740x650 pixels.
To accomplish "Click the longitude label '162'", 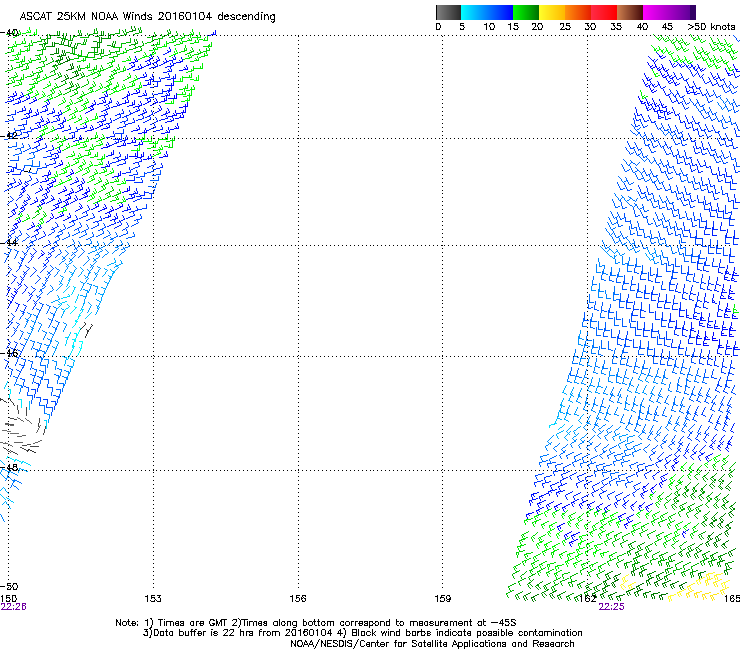I will pyautogui.click(x=588, y=599).
